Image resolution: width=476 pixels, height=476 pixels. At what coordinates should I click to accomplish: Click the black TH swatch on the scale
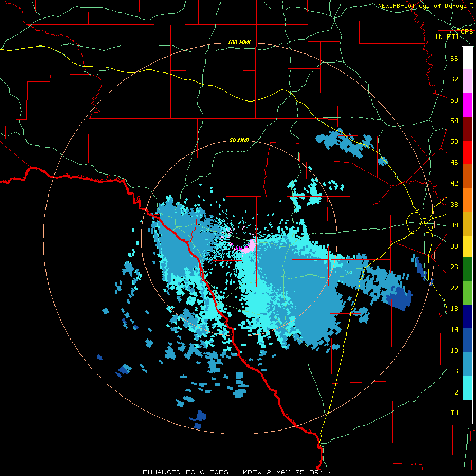click(467, 411)
